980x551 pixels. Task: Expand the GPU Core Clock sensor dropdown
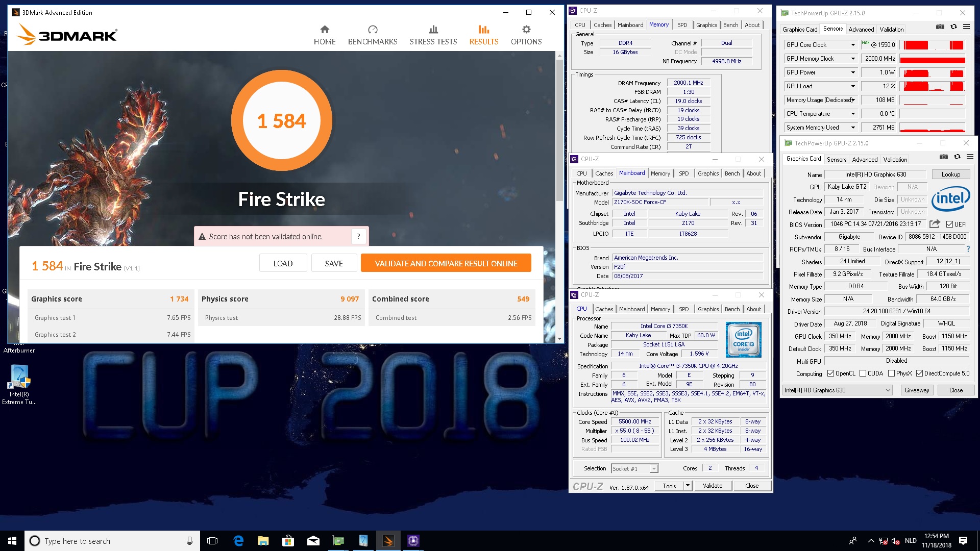[x=853, y=45]
